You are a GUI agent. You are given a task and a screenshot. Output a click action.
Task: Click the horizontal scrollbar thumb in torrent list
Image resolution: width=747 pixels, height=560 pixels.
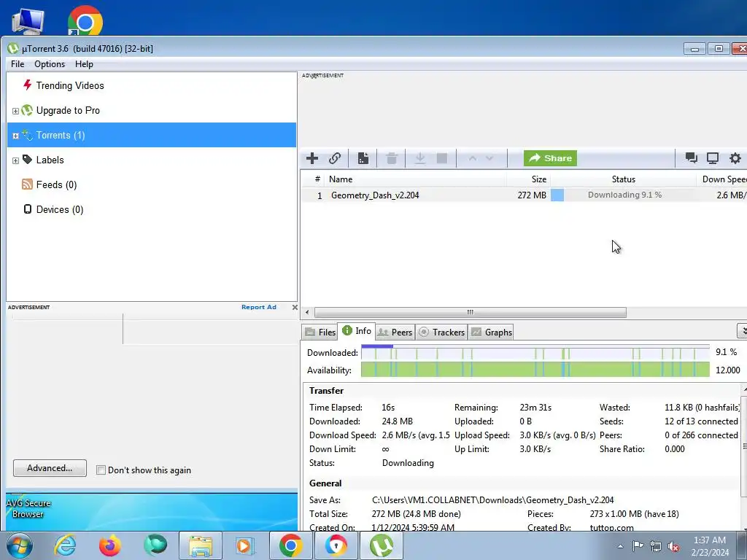(471, 312)
